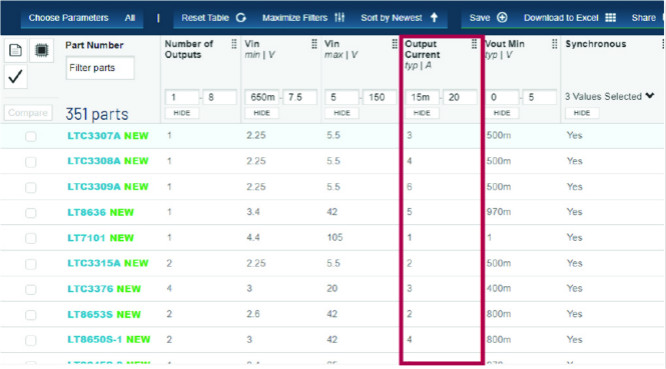Check the box next to LTC3376
This screenshot has height=369, width=666.
coord(31,289)
